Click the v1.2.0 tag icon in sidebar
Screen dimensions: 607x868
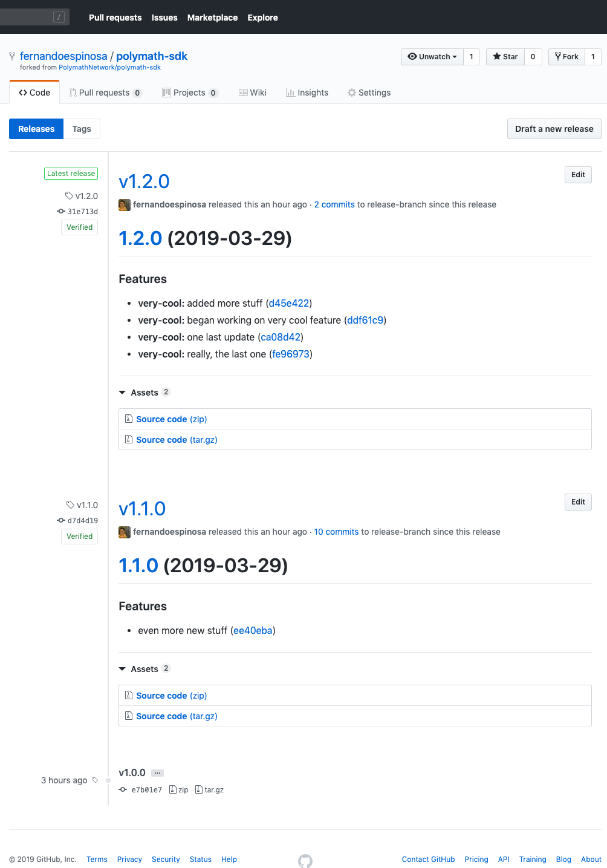[x=70, y=196]
